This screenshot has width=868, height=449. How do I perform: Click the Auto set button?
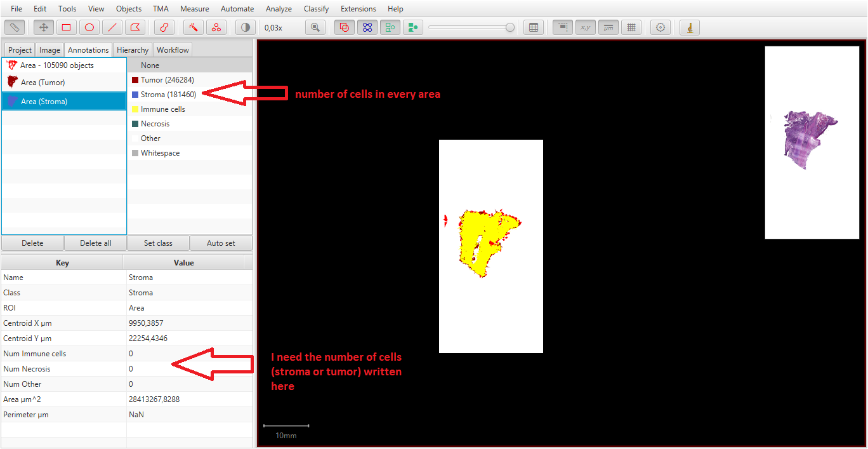pyautogui.click(x=221, y=243)
